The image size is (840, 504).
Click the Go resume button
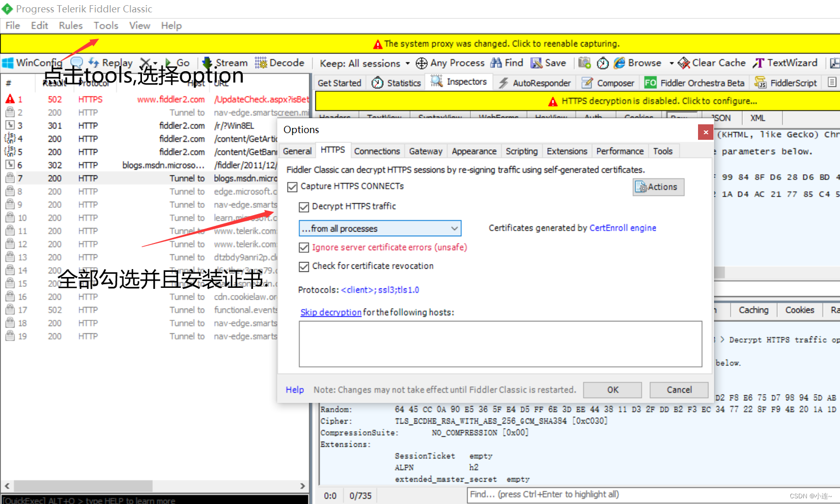(177, 62)
